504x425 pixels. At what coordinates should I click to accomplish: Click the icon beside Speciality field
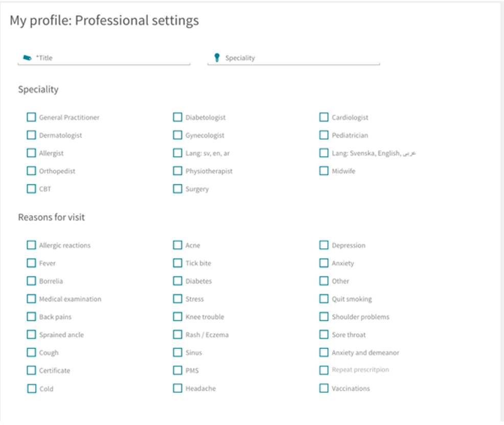point(217,58)
